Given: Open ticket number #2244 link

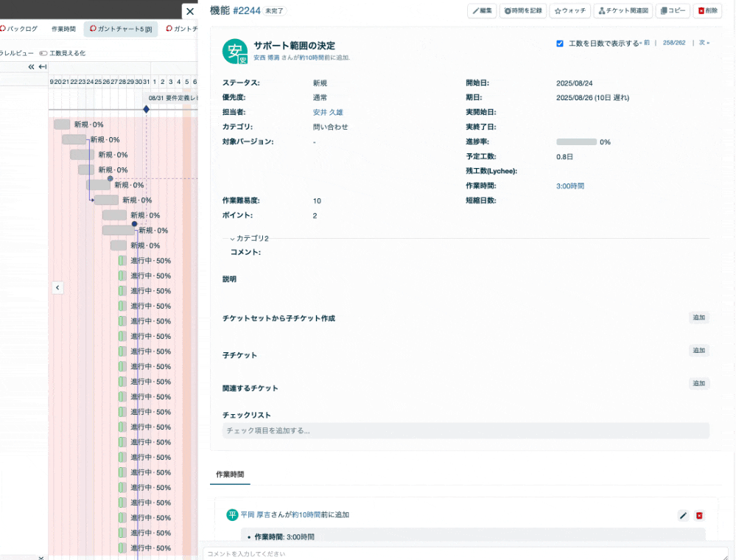Looking at the screenshot, I should [x=246, y=11].
